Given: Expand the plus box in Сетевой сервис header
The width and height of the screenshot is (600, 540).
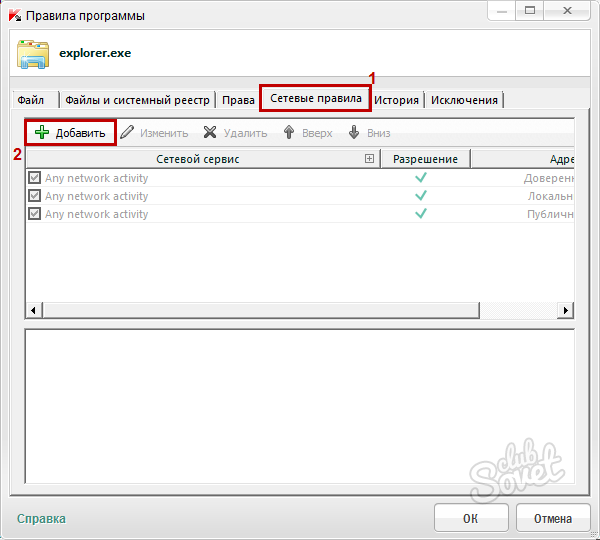Looking at the screenshot, I should pos(369,159).
